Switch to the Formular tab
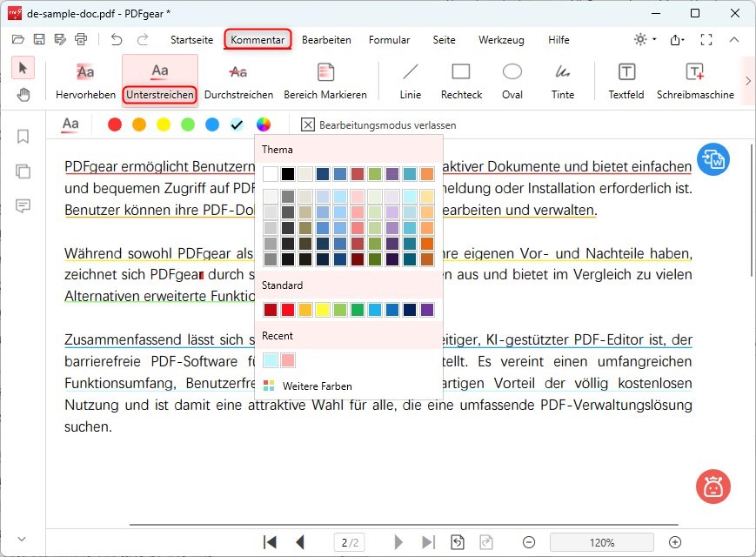The width and height of the screenshot is (756, 557). click(x=389, y=39)
